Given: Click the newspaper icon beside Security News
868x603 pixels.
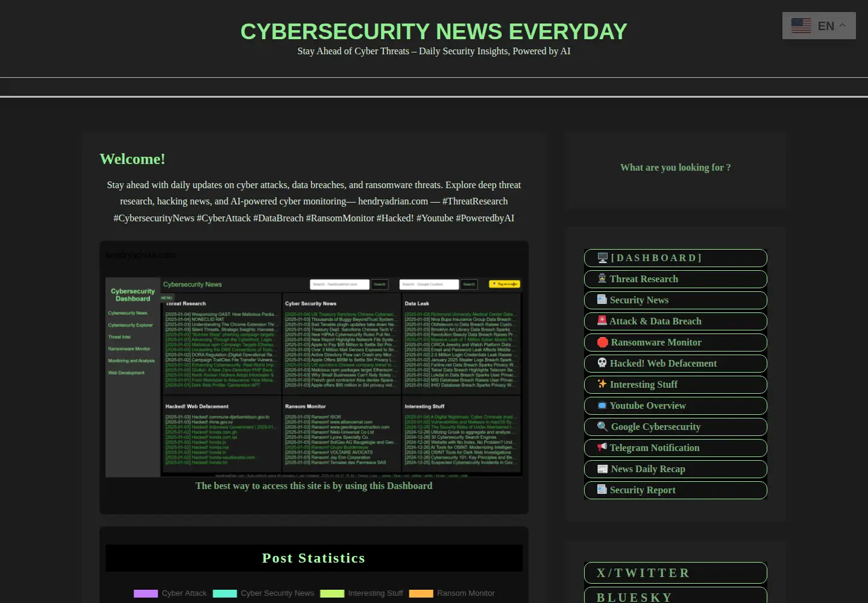Looking at the screenshot, I should (x=602, y=300).
